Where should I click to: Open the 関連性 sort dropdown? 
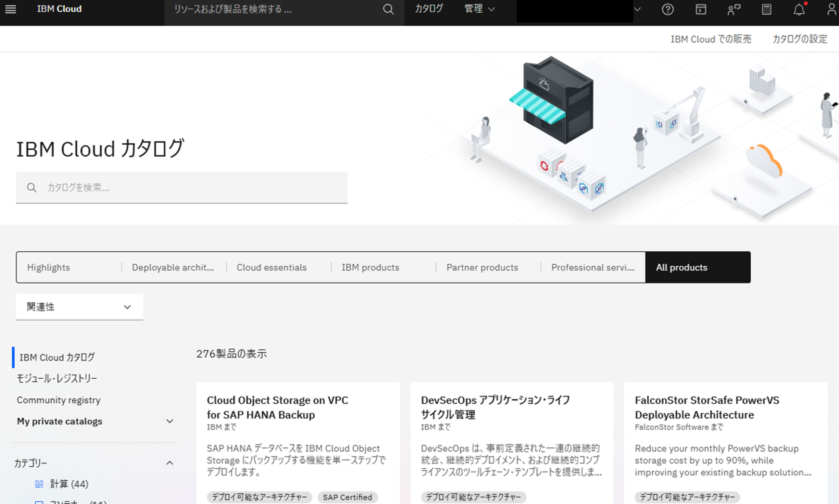[x=79, y=307]
